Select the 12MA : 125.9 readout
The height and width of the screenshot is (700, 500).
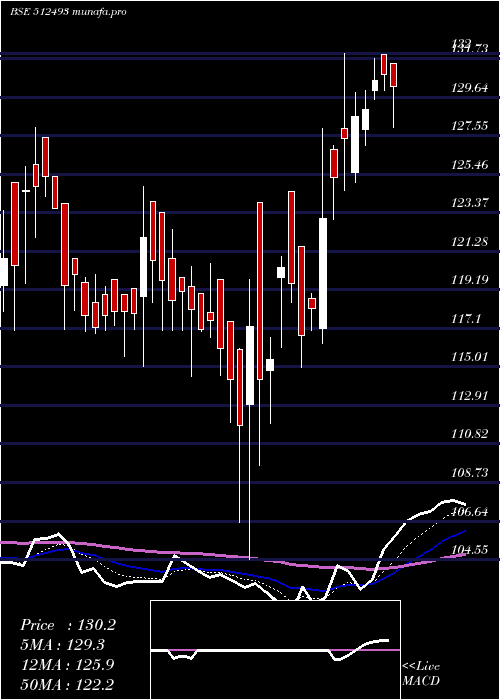[68, 665]
